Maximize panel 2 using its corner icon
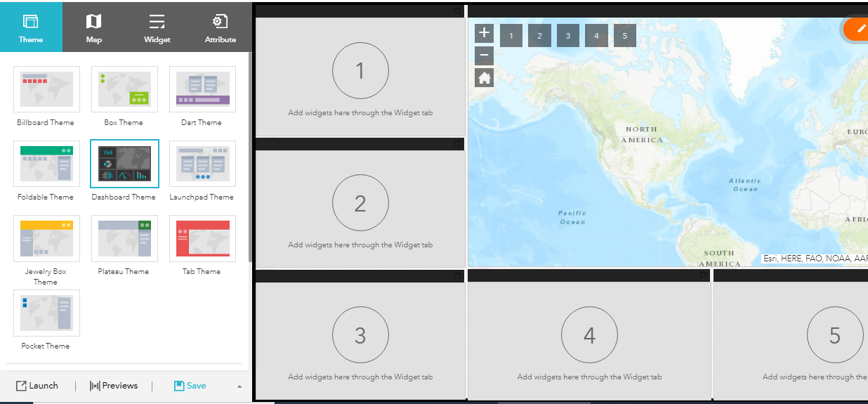 (x=457, y=143)
